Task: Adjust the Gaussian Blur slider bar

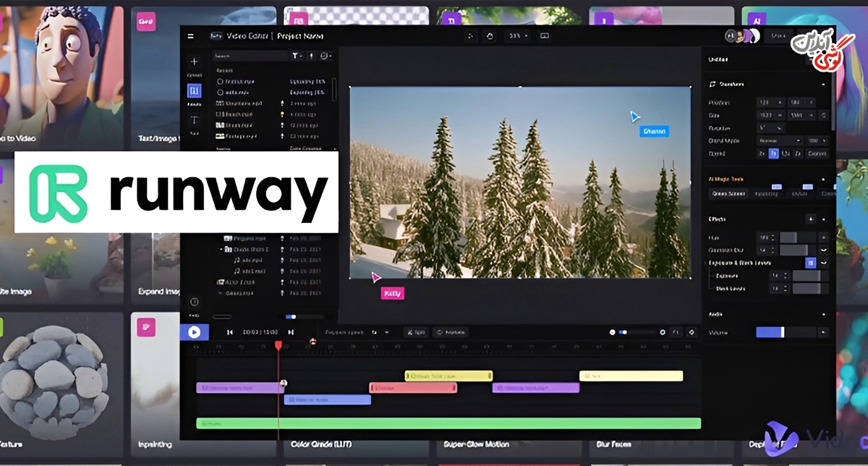Action: (x=798, y=250)
